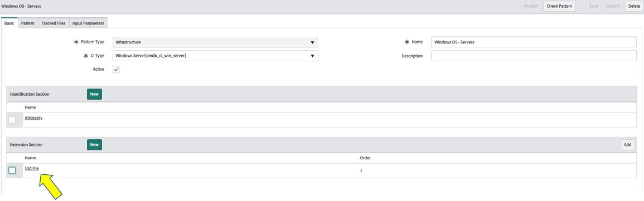Switch to the Basic tab
The width and height of the screenshot is (644, 201).
click(9, 23)
